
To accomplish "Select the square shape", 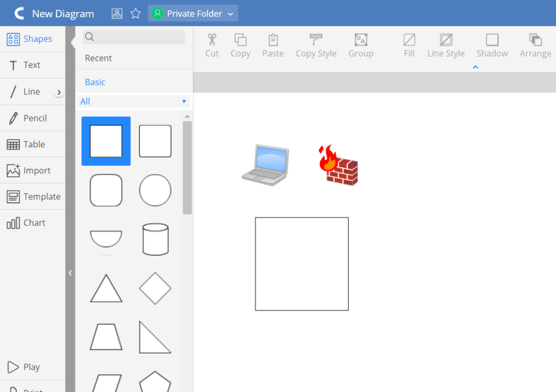I will point(106,141).
